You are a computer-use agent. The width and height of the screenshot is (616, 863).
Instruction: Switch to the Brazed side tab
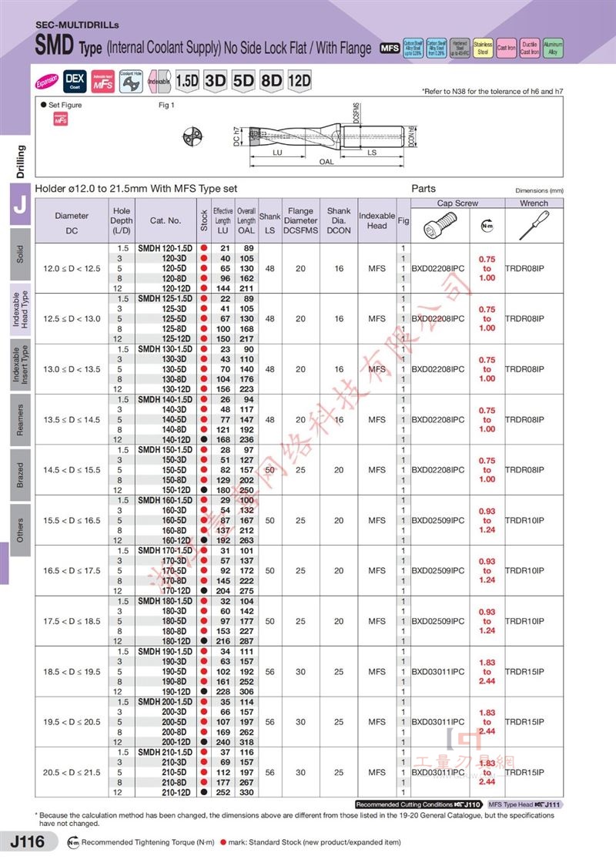pyautogui.click(x=20, y=475)
